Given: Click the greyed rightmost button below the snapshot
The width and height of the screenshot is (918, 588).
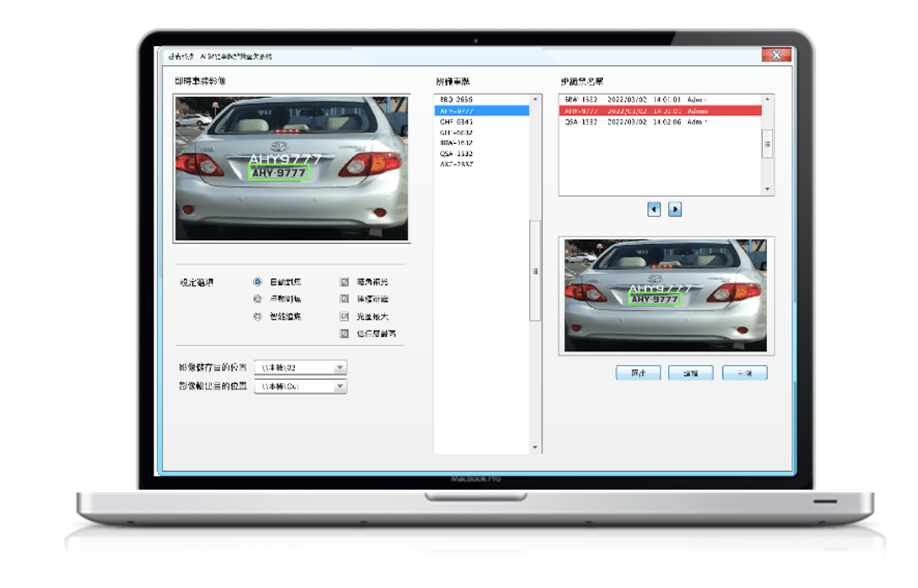Looking at the screenshot, I should pos(744,373).
